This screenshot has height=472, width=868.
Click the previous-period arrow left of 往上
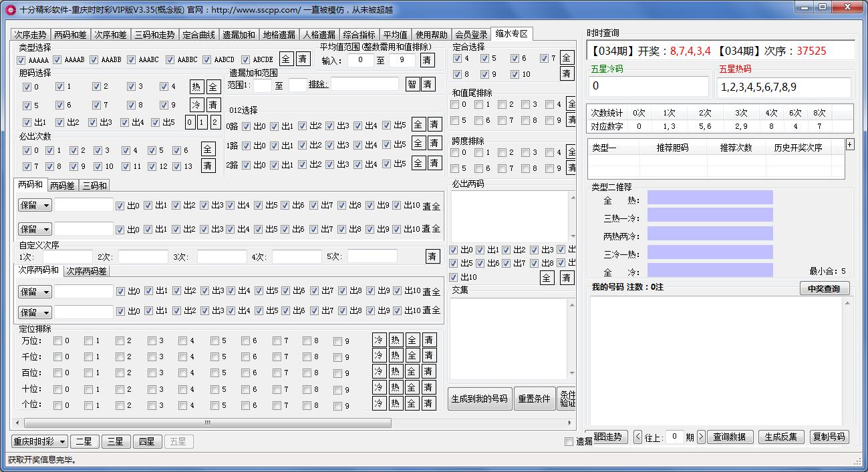(x=637, y=437)
